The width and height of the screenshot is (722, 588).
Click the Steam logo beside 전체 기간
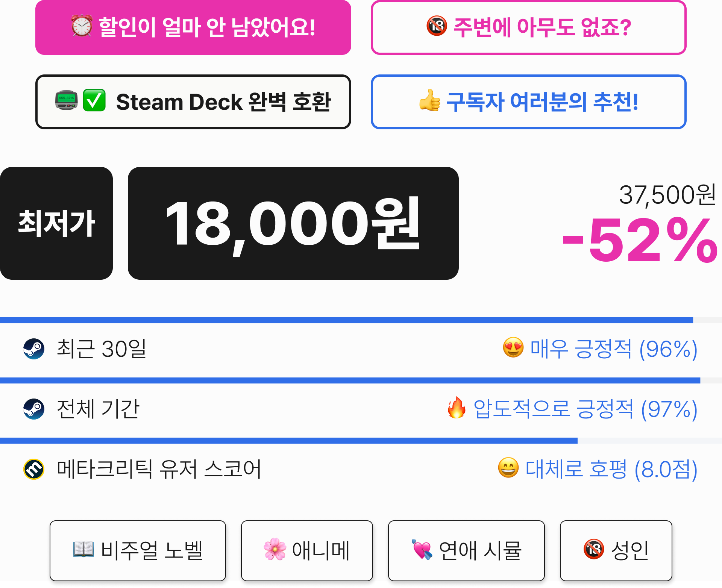[34, 409]
